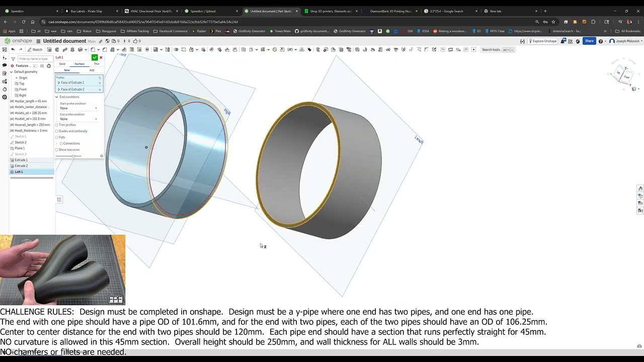This screenshot has width=644, height=362.
Task: Select the Add operation tab
Action: [x=92, y=70]
